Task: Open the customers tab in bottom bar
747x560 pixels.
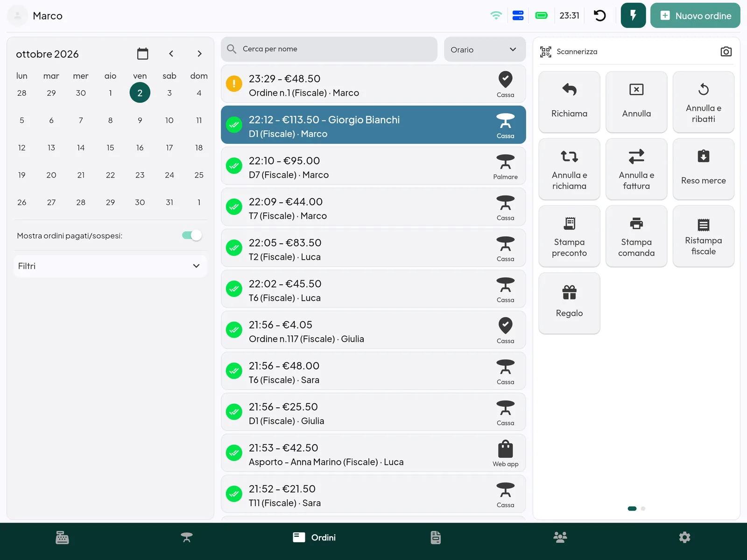Action: tap(560, 538)
